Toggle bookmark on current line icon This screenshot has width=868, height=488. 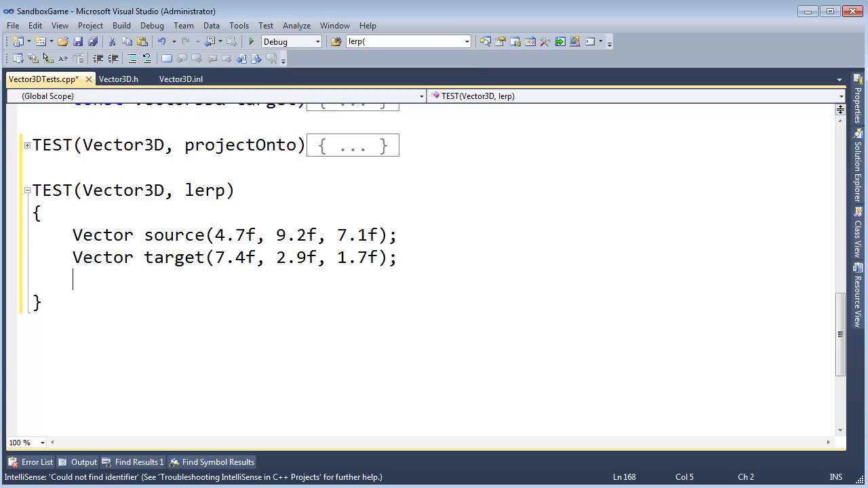click(167, 59)
